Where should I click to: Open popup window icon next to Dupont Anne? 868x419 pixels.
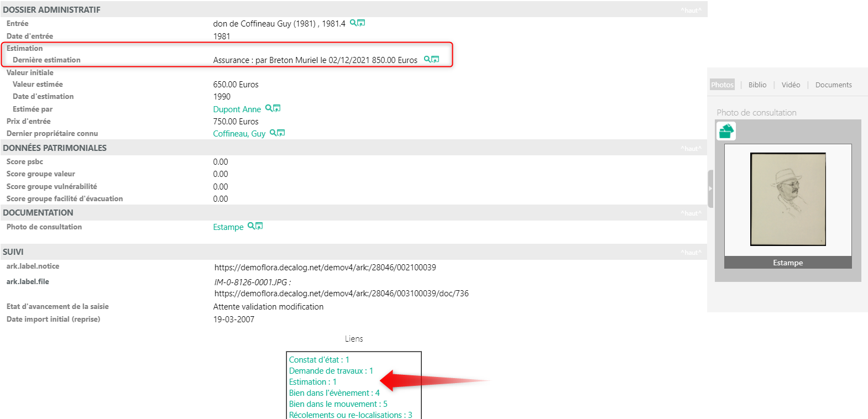pos(277,108)
